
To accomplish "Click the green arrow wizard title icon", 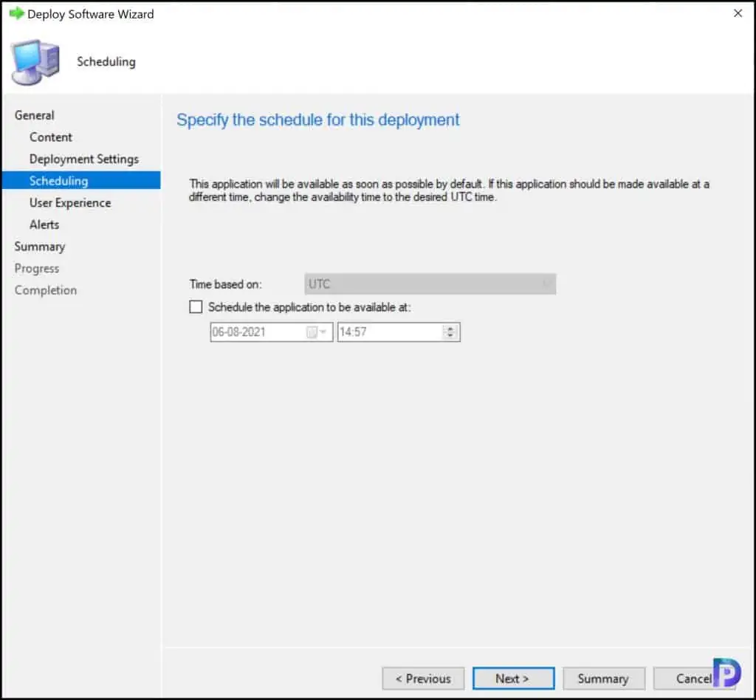I will point(16,13).
